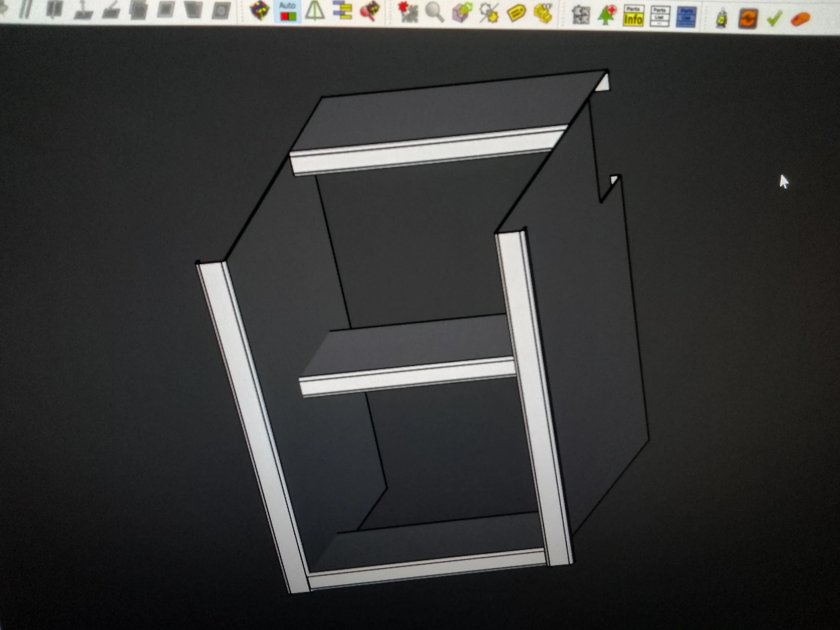Viewport: 840px width, 630px height.
Task: Click the purple box with green arrow
Action: coord(462,13)
